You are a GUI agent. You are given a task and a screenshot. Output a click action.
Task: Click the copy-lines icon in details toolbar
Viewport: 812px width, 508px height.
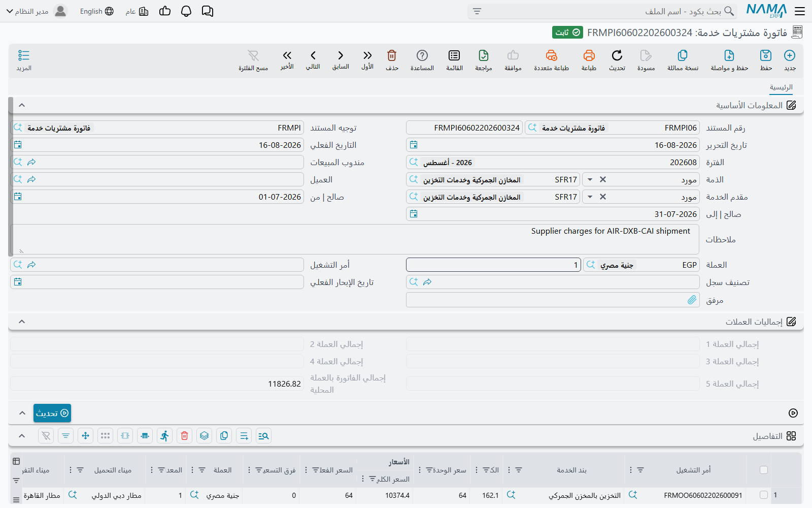tap(224, 436)
